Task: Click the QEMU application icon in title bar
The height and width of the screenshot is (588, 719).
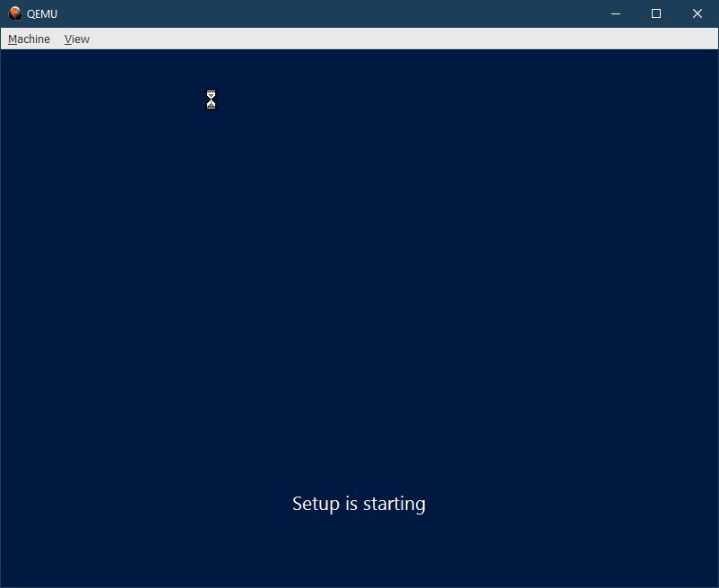Action: point(15,13)
